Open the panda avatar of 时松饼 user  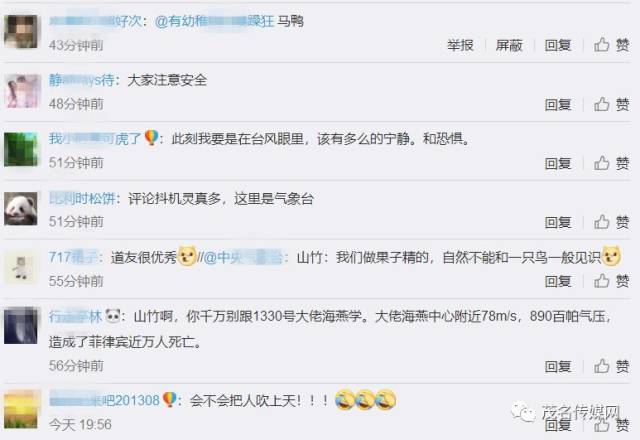21,209
